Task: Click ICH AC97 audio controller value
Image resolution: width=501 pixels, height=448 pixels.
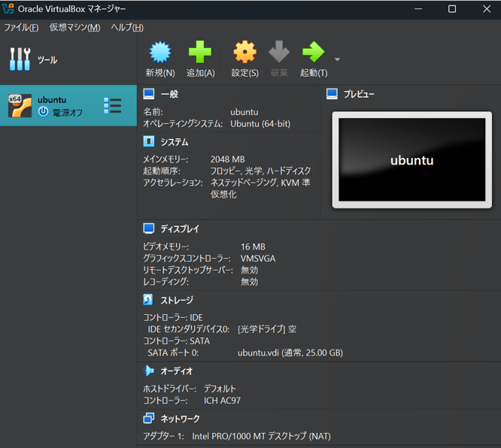Action: click(x=223, y=401)
